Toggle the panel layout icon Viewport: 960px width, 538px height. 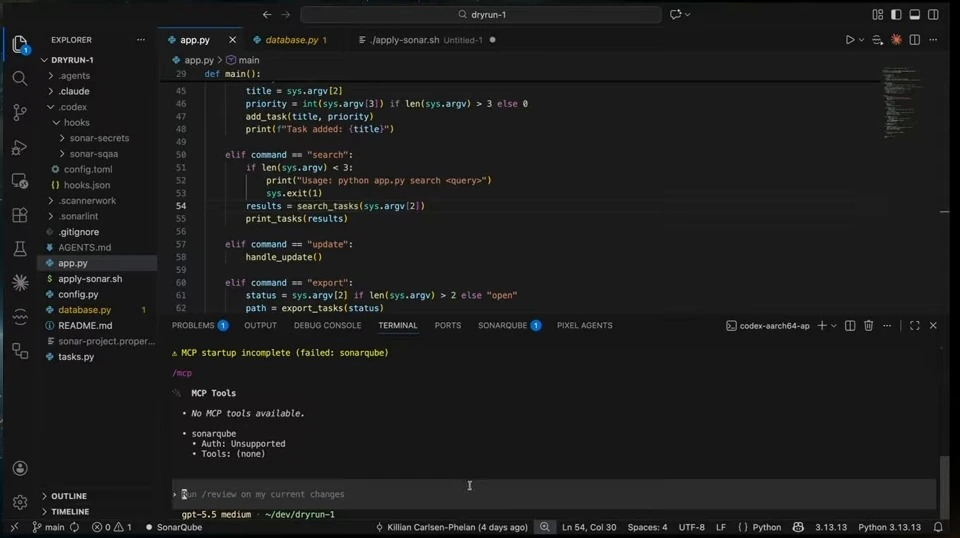[x=915, y=14]
